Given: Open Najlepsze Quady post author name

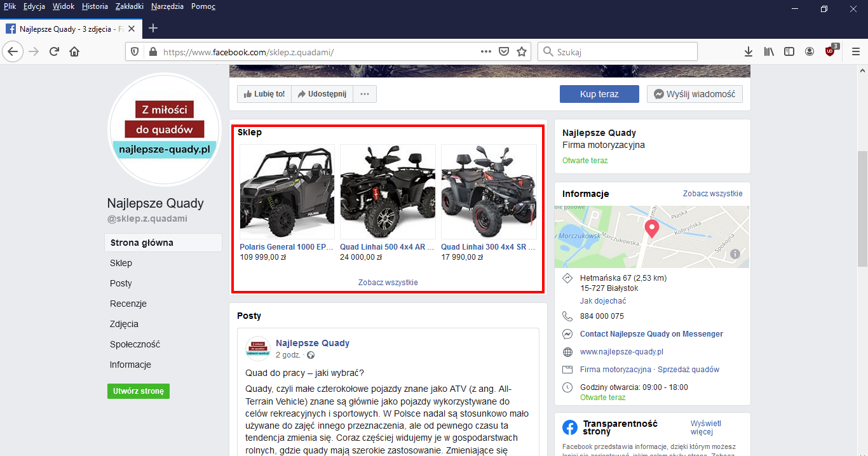Looking at the screenshot, I should pos(313,343).
